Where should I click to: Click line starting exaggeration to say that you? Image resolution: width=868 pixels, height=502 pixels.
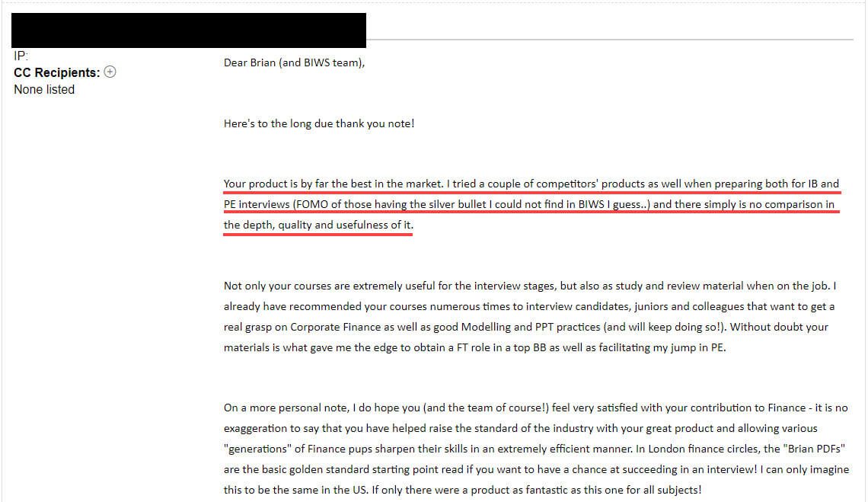click(520, 428)
